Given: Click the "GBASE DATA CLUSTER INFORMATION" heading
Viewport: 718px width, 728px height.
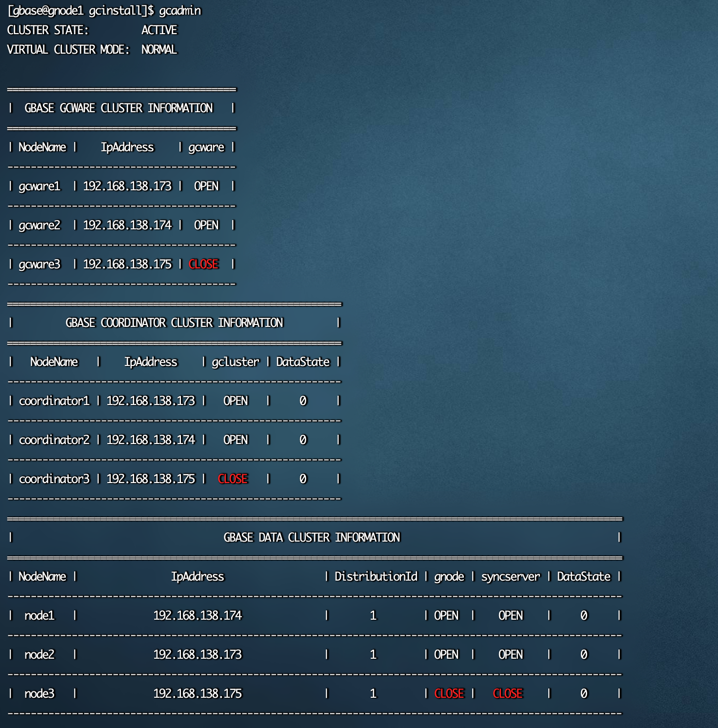Looking at the screenshot, I should click(x=312, y=538).
